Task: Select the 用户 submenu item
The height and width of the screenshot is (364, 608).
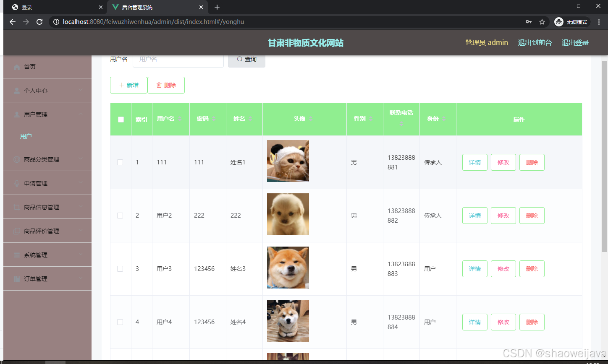Action: [47, 136]
